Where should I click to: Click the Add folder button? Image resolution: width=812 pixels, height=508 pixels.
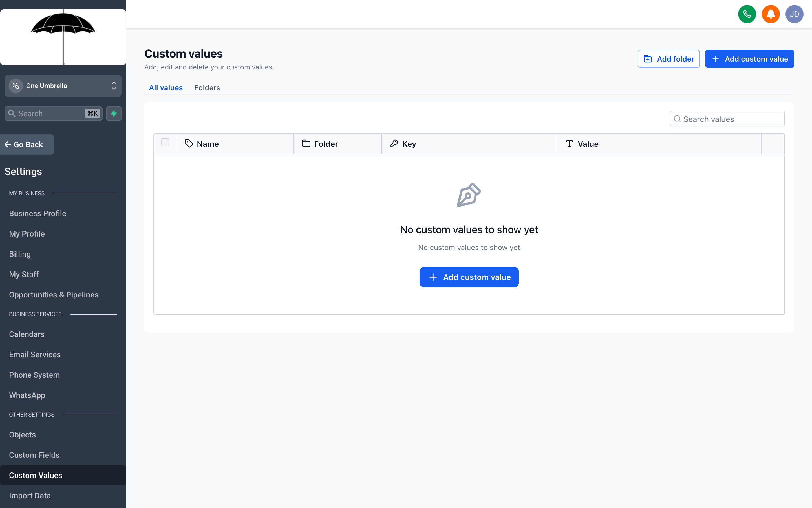[x=668, y=59]
